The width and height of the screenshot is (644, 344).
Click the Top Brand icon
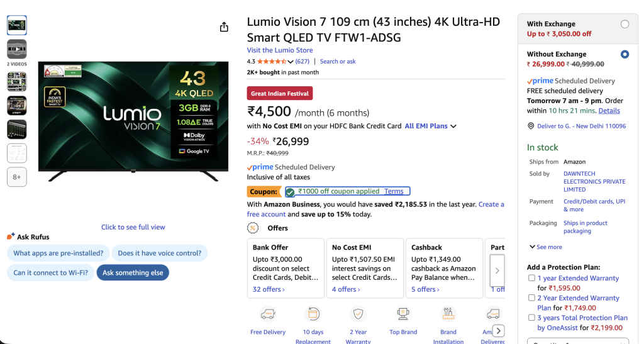tap(403, 314)
